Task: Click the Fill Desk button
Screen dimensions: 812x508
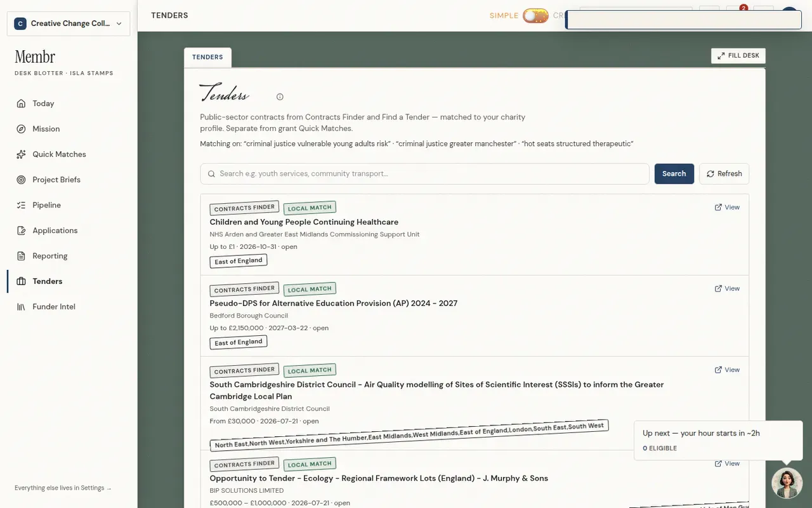Action: pos(738,56)
